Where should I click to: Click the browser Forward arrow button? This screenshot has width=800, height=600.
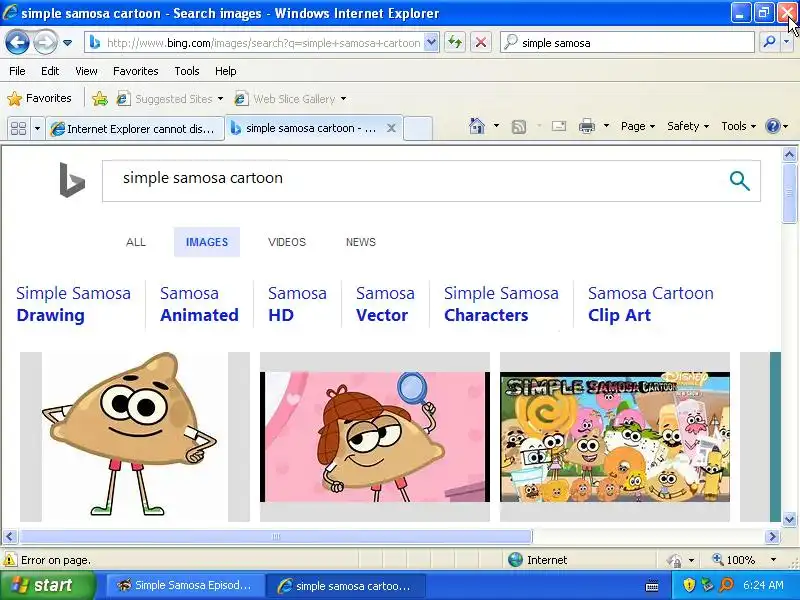click(x=45, y=42)
